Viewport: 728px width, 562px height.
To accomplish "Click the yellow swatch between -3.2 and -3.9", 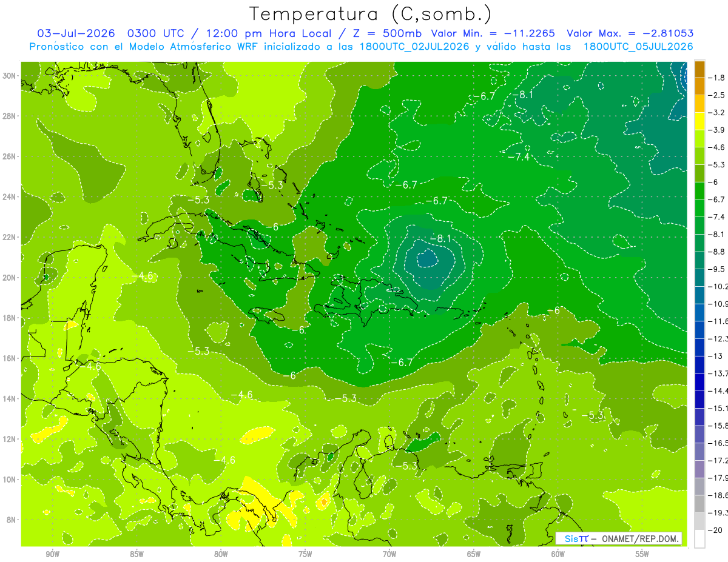I will pos(699,121).
